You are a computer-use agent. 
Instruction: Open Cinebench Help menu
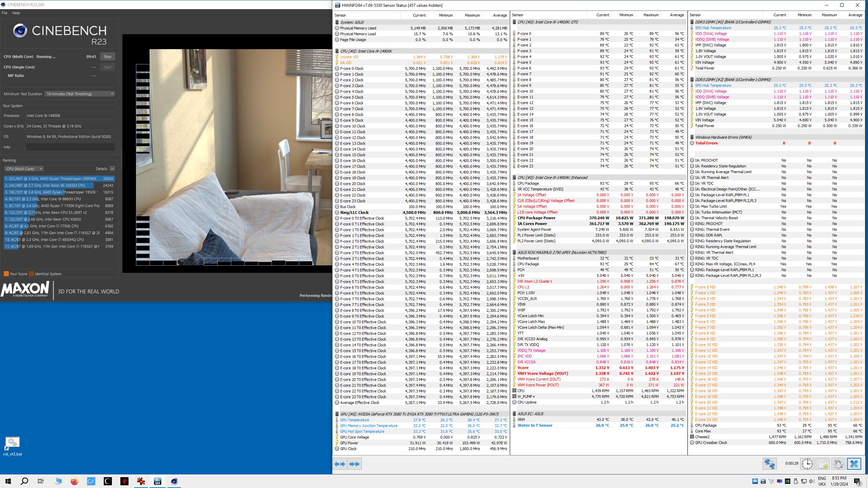click(16, 13)
